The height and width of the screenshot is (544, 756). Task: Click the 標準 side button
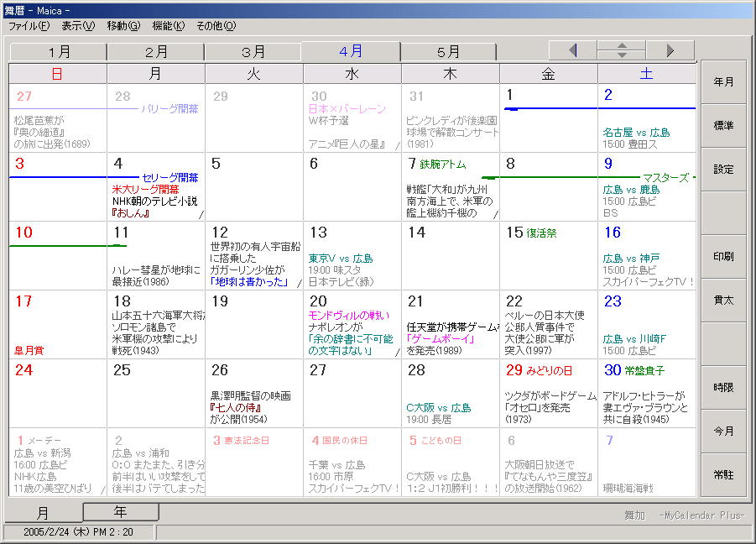(x=723, y=126)
